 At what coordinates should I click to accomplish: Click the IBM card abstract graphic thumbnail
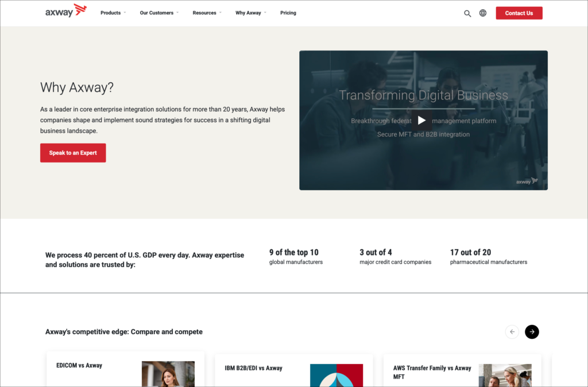[x=336, y=375]
